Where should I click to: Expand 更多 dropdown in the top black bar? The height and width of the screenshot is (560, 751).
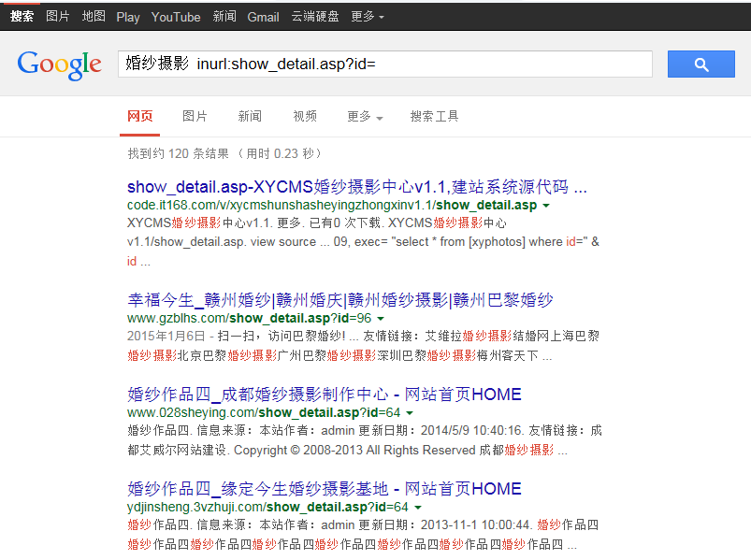pyautogui.click(x=368, y=16)
